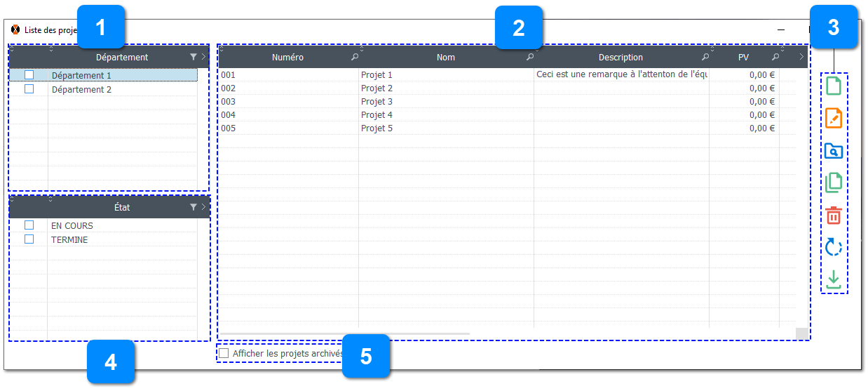868x391 pixels.
Task: Check the Département 1 checkbox
Action: [x=29, y=75]
